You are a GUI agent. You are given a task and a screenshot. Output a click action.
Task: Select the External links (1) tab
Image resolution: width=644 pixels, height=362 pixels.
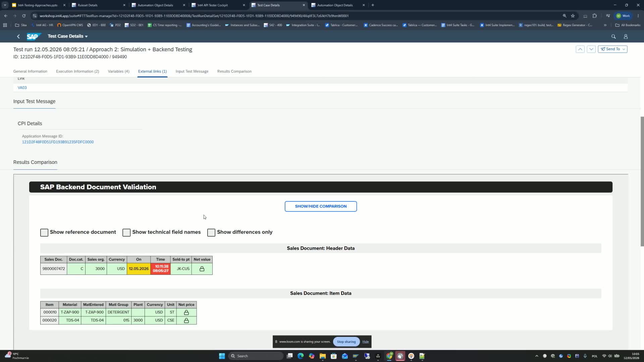tap(152, 71)
